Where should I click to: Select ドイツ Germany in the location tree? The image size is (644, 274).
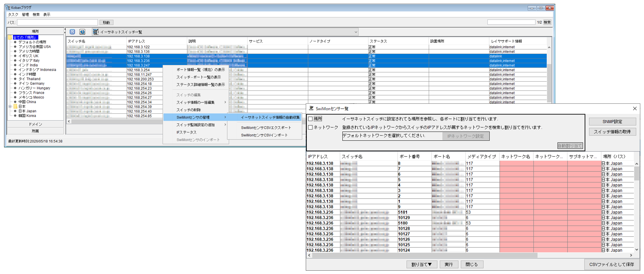click(x=31, y=83)
